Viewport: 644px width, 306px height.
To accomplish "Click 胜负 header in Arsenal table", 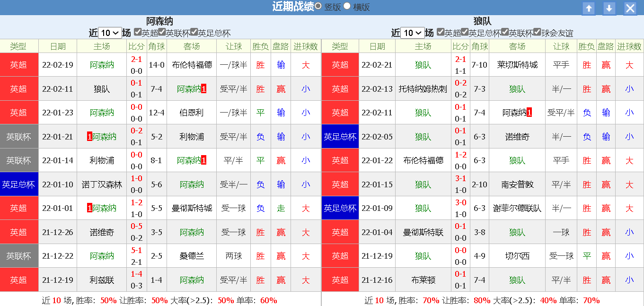I will pos(260,46).
